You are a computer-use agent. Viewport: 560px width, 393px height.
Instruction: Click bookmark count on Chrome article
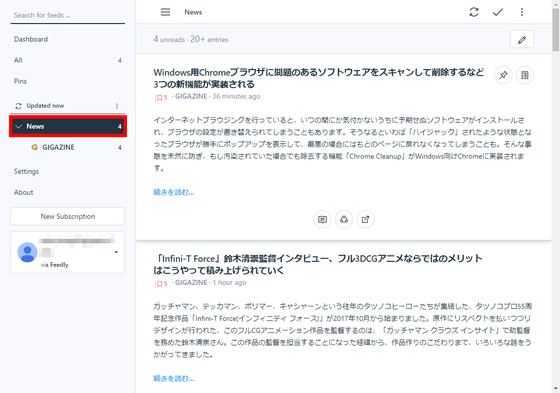[x=161, y=97]
